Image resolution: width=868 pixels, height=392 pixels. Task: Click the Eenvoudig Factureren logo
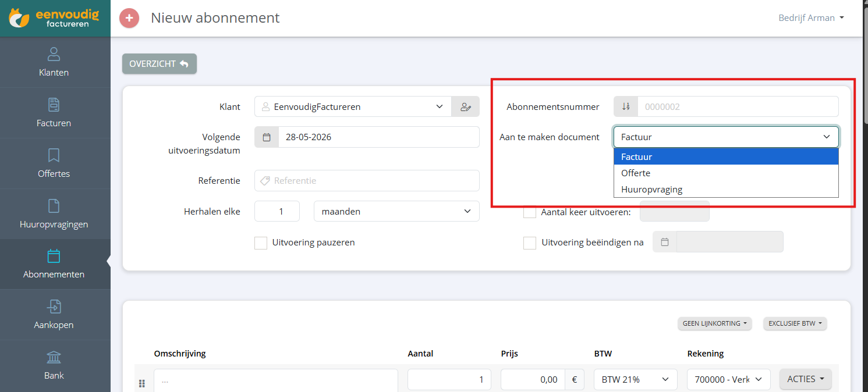(x=54, y=18)
